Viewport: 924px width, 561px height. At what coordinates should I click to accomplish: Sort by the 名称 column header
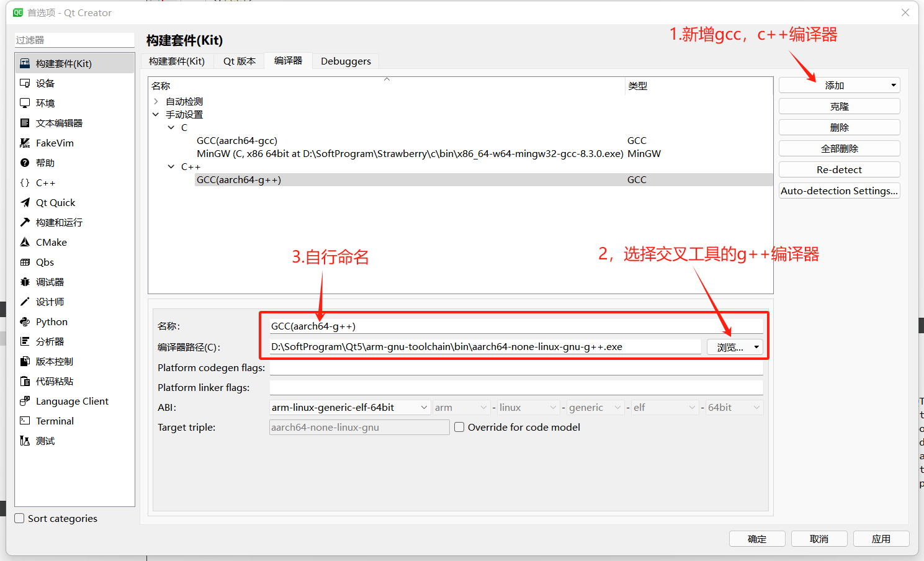click(387, 86)
